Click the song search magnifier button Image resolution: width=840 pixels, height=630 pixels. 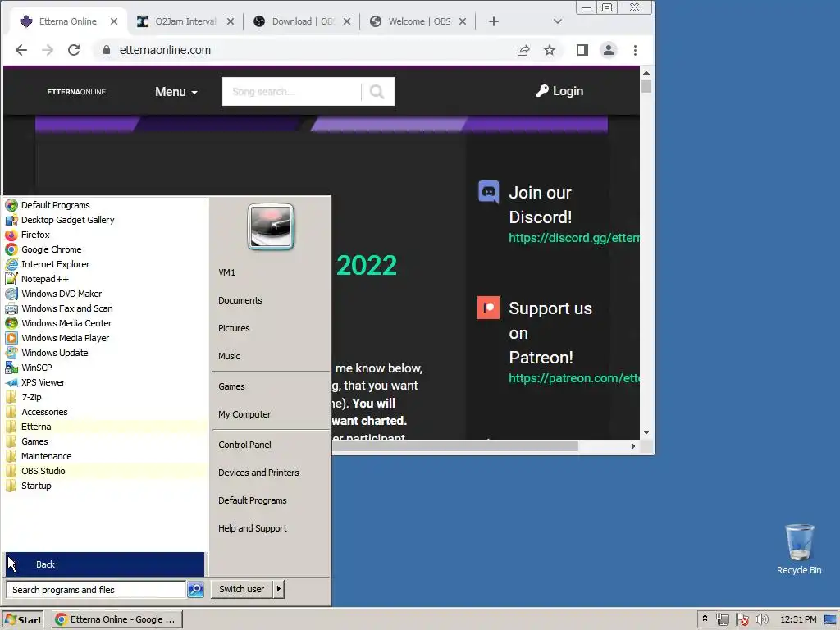coord(377,92)
